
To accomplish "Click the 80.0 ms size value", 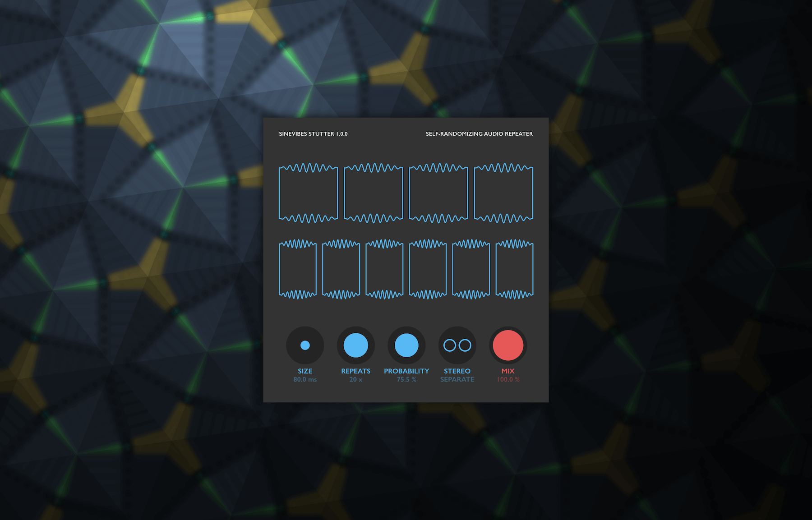I will pyautogui.click(x=305, y=380).
